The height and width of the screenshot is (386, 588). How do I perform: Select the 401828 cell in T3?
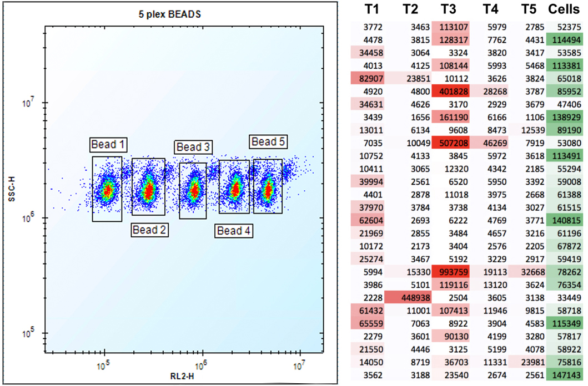tap(450, 91)
